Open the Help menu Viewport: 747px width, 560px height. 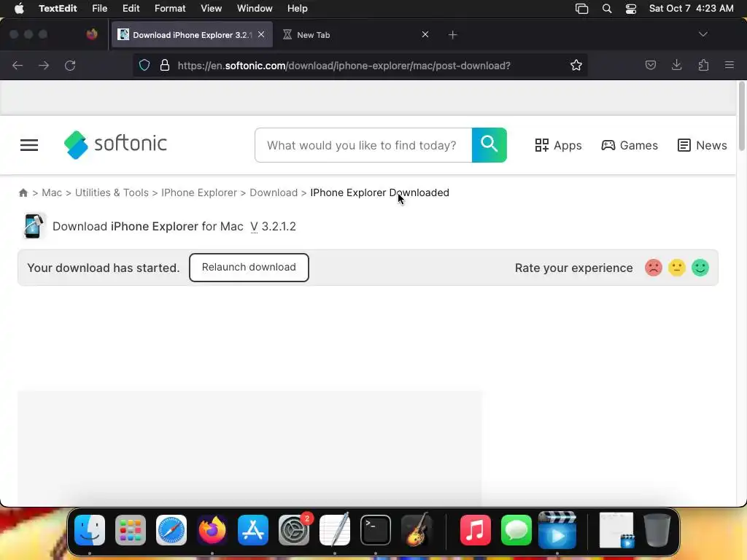(298, 8)
